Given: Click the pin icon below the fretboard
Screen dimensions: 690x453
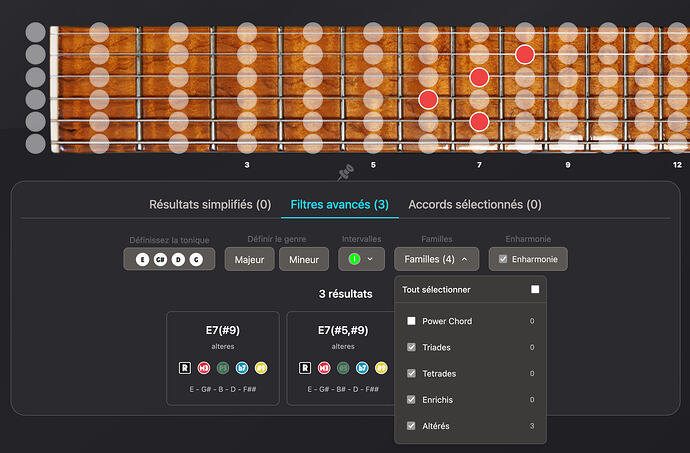Looking at the screenshot, I should pyautogui.click(x=346, y=173).
